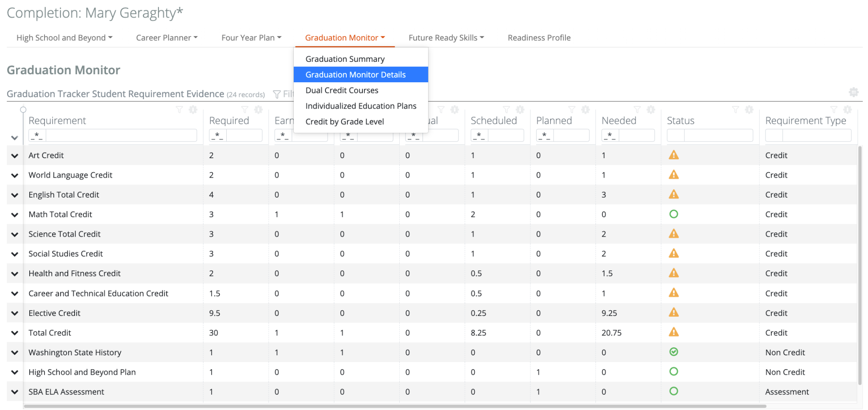Select Credit by Grade Level menu item

pos(361,122)
